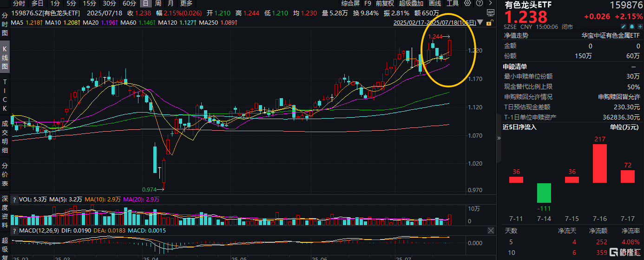Click the 7-16 net inflow bar 217
Image resolution: width=644 pixels, height=260 pixels.
tap(600, 163)
